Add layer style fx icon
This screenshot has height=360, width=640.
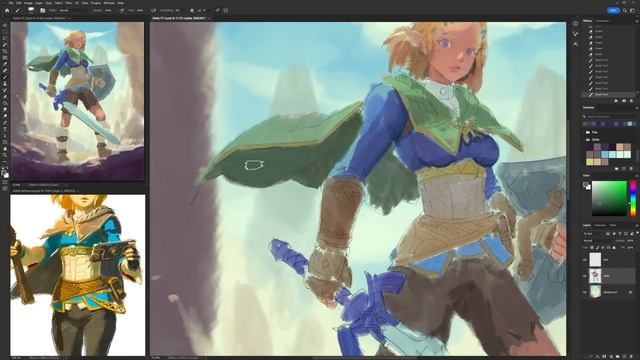coord(598,356)
